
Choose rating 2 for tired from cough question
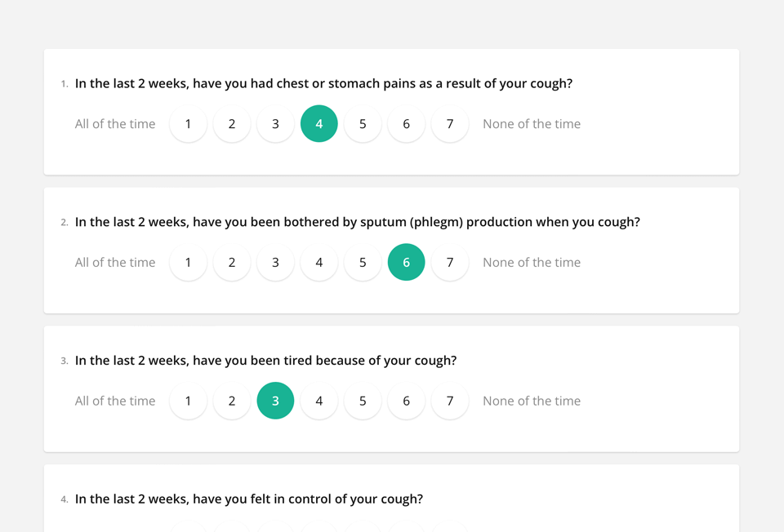tap(232, 401)
